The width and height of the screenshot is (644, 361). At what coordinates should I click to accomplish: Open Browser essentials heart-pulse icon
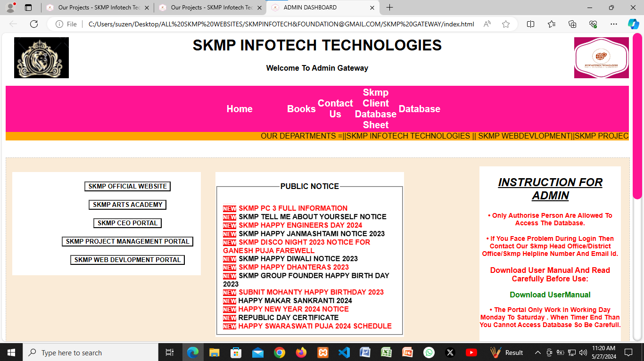click(x=593, y=24)
